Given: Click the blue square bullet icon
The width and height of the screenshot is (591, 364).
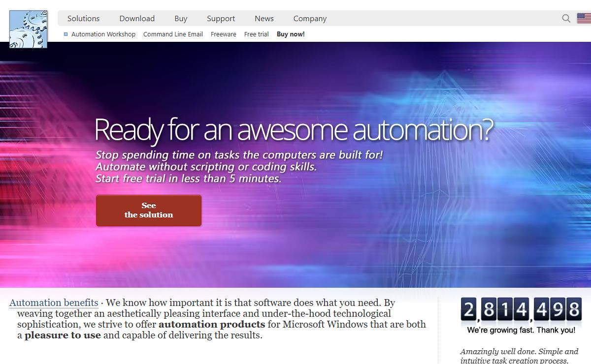Looking at the screenshot, I should (x=66, y=34).
